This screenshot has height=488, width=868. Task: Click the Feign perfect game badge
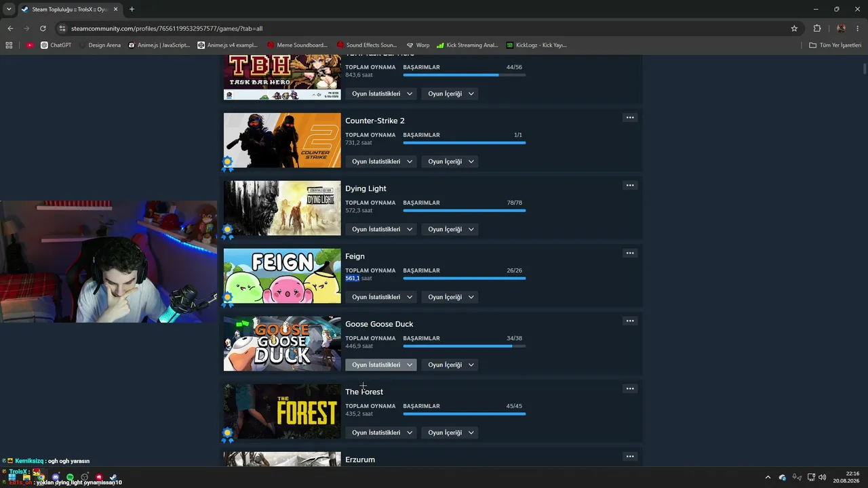pyautogui.click(x=228, y=299)
